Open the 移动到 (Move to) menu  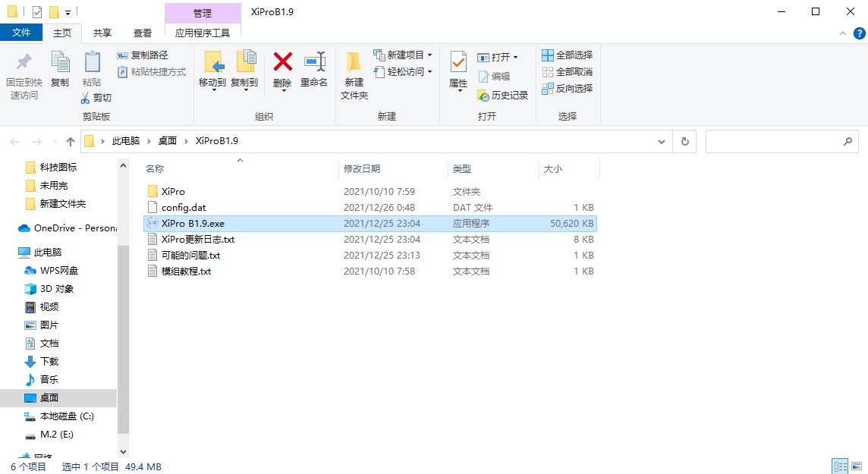click(x=212, y=71)
